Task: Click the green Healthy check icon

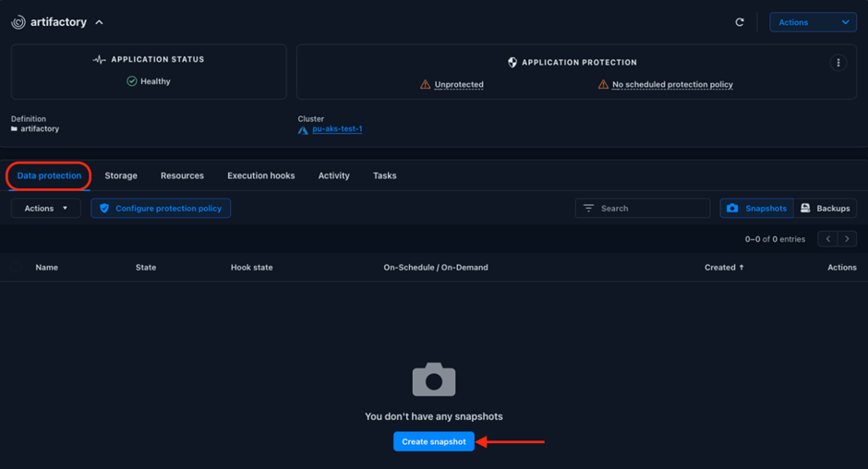Action: [x=132, y=81]
